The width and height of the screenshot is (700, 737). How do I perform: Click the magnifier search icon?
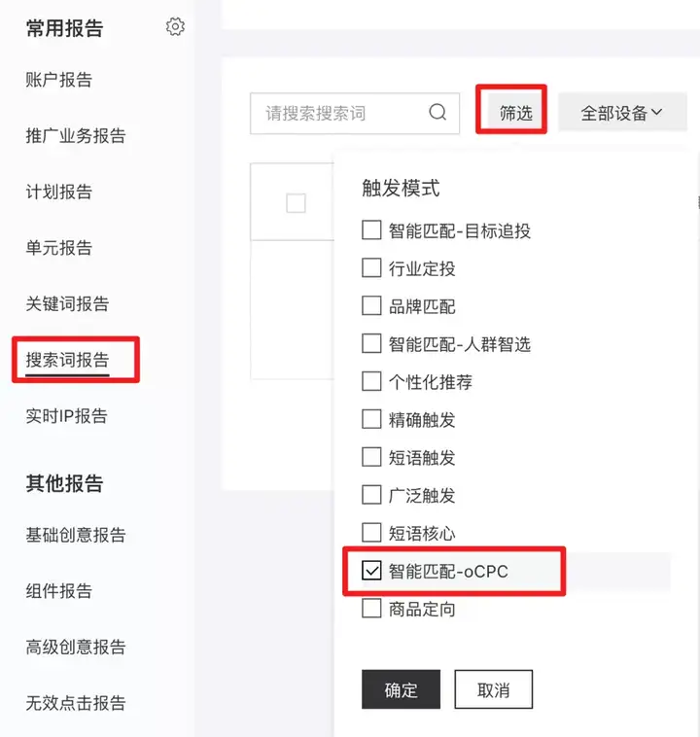pyautogui.click(x=437, y=113)
